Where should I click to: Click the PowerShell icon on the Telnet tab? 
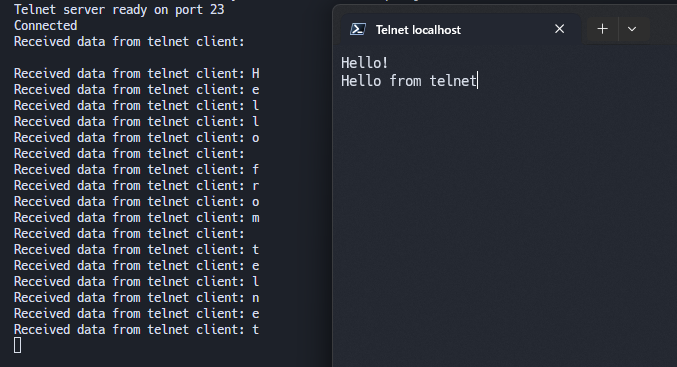coord(357,29)
